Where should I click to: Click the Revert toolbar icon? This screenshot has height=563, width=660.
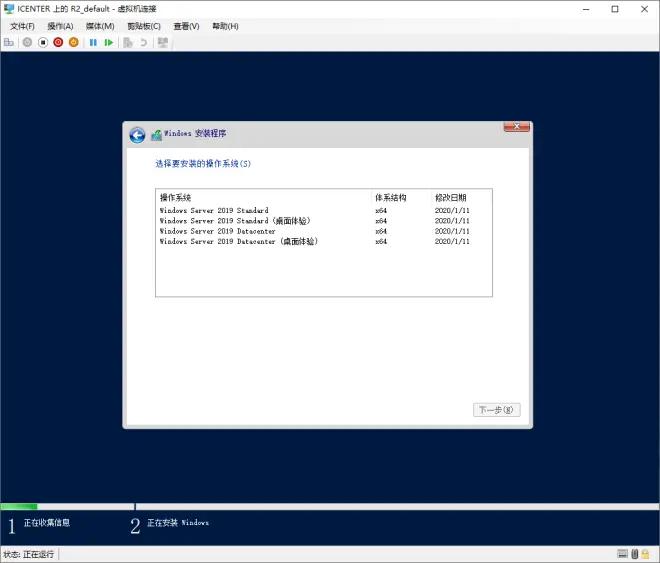coord(144,42)
